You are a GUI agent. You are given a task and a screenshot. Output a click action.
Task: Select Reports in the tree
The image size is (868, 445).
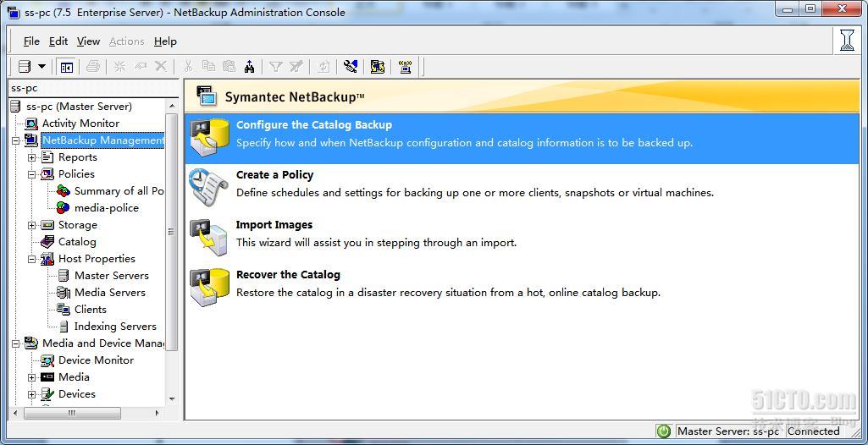click(78, 157)
